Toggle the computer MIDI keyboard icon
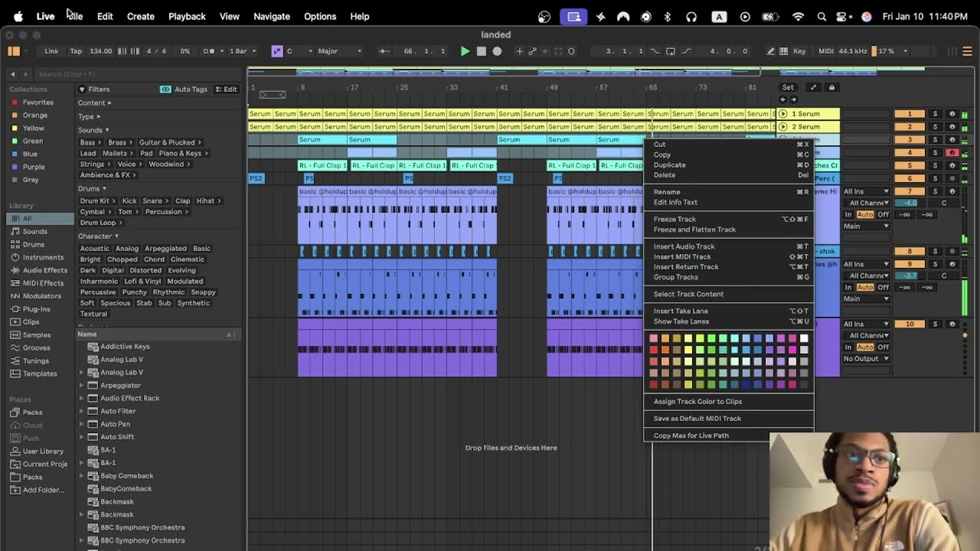 pyautogui.click(x=783, y=51)
